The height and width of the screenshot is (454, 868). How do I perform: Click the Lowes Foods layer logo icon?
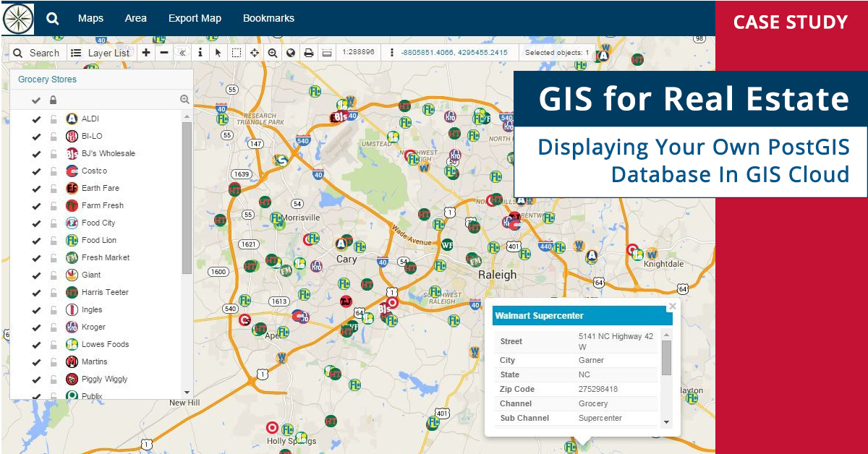tap(72, 344)
